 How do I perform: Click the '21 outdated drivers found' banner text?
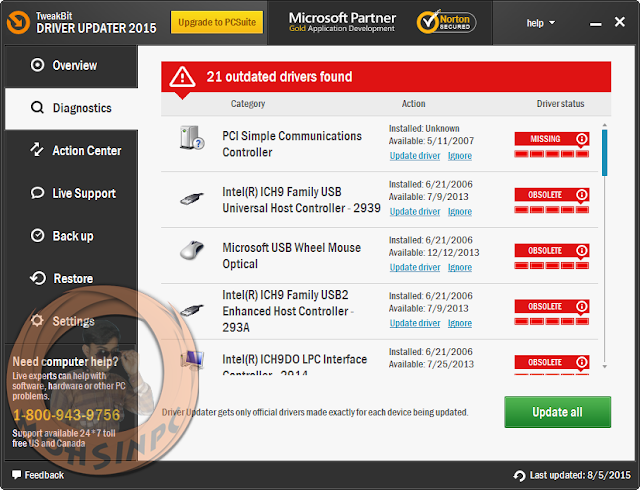(279, 77)
